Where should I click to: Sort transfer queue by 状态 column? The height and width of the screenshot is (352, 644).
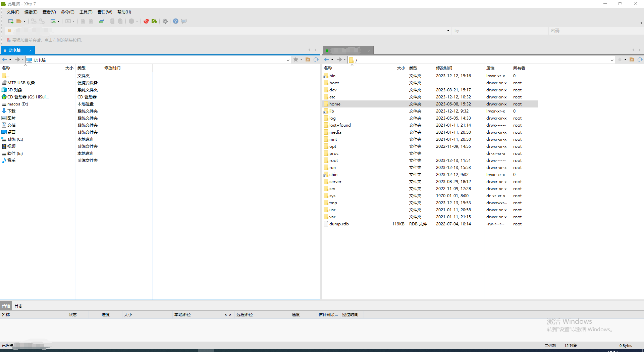tap(78, 315)
